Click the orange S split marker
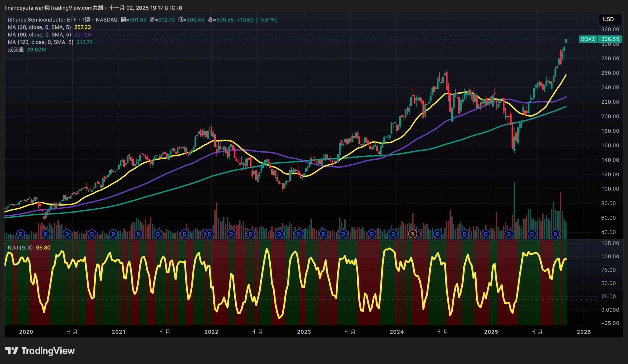The width and height of the screenshot is (628, 364). click(x=413, y=234)
